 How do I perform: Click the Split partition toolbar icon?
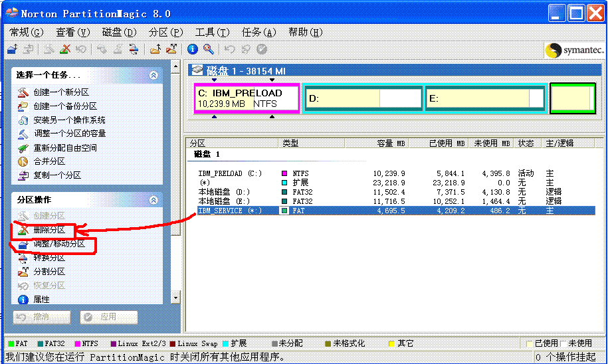click(171, 49)
